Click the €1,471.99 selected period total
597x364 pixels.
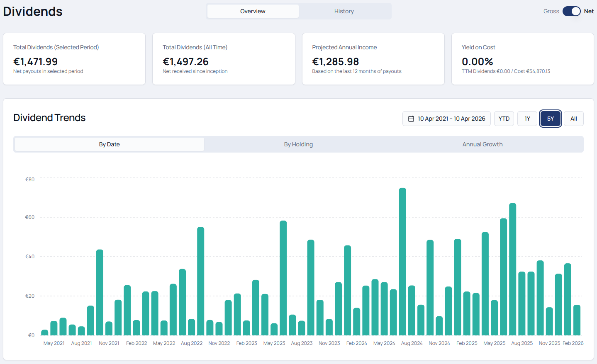(36, 62)
